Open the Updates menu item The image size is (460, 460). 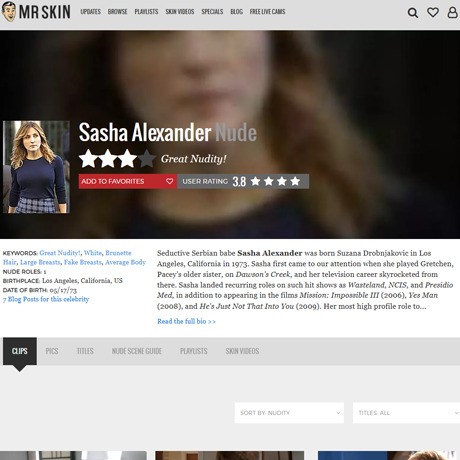point(90,12)
